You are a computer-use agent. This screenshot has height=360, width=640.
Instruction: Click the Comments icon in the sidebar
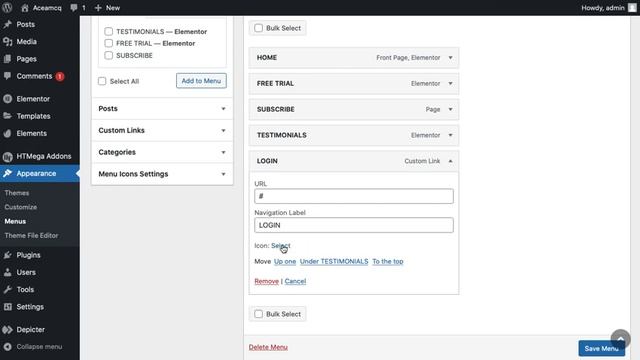7,76
